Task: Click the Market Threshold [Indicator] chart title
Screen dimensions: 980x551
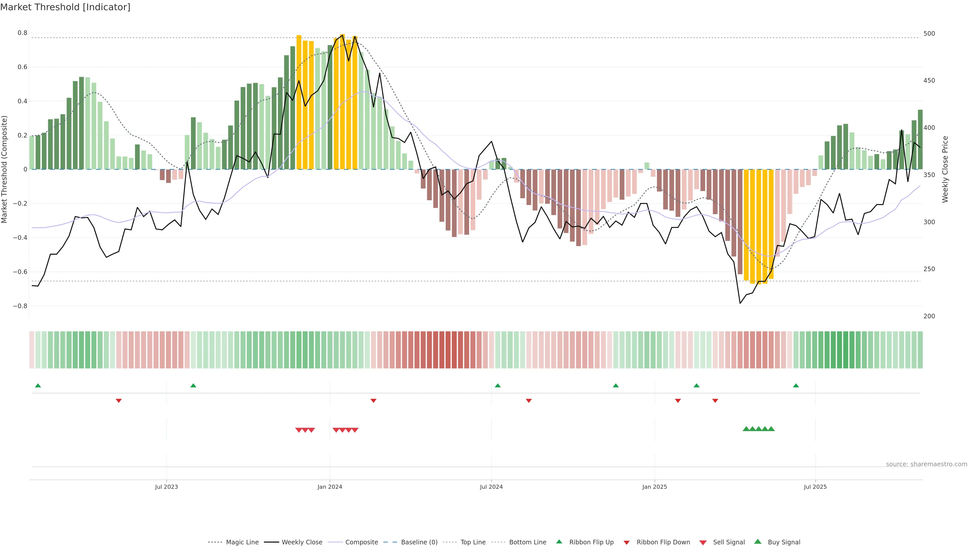Action: [x=65, y=7]
